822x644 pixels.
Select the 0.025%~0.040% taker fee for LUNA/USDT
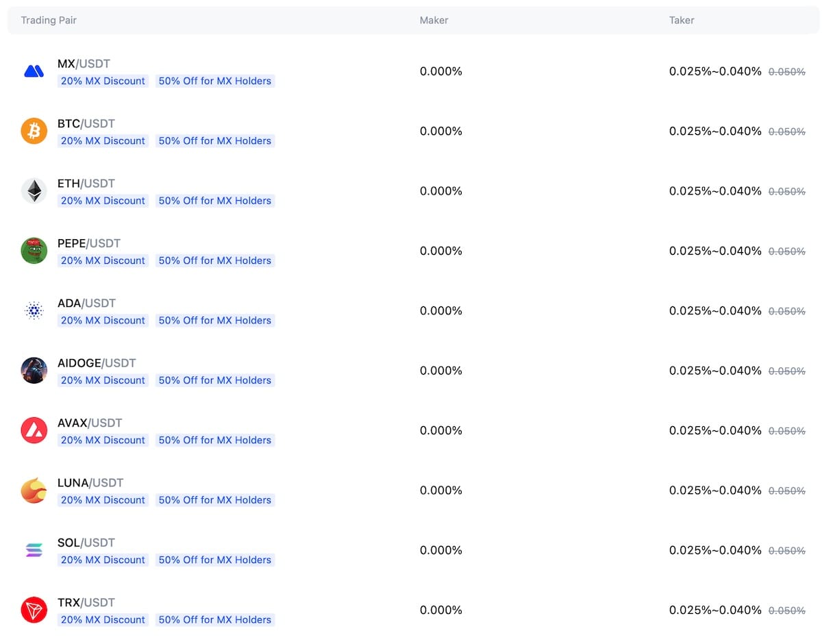point(715,491)
